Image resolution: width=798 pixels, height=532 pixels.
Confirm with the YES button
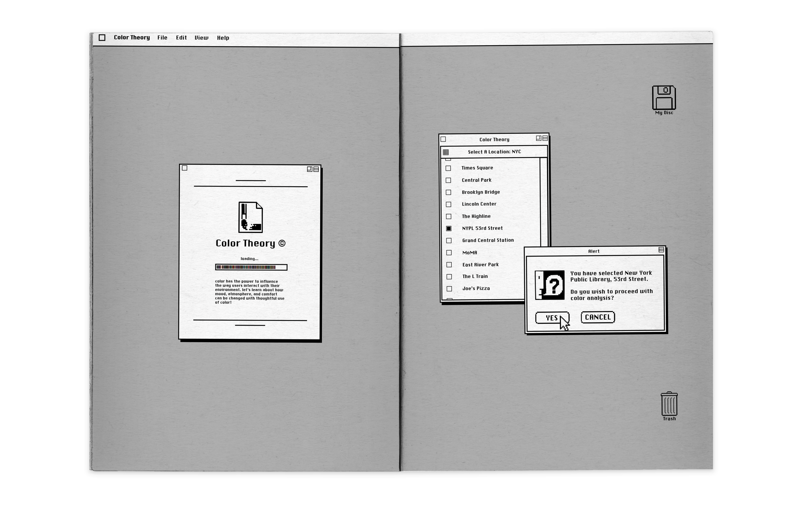552,318
